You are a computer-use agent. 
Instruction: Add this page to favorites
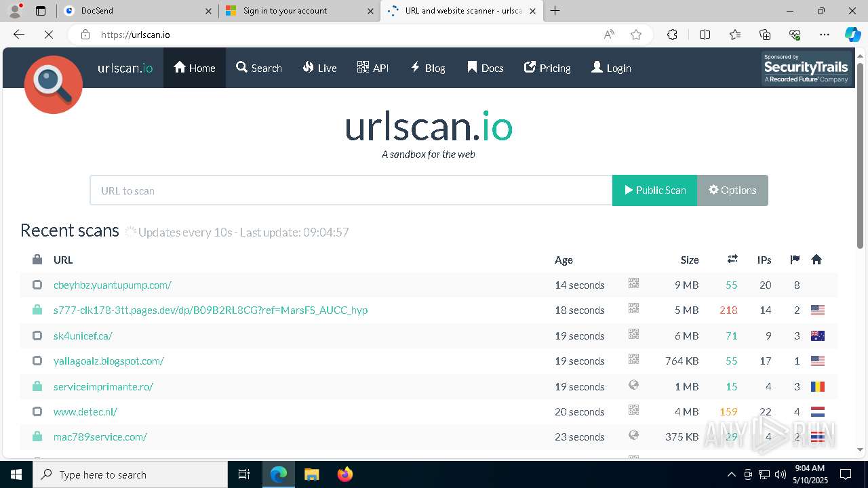point(635,35)
